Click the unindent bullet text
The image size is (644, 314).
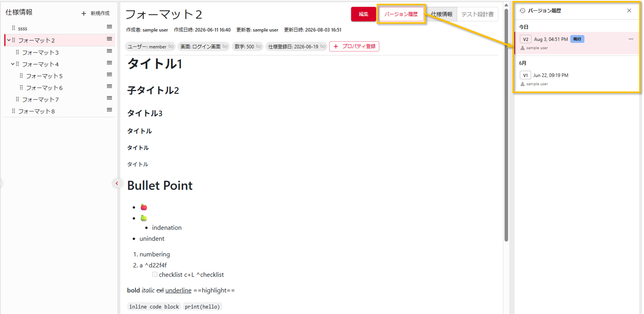coord(152,238)
